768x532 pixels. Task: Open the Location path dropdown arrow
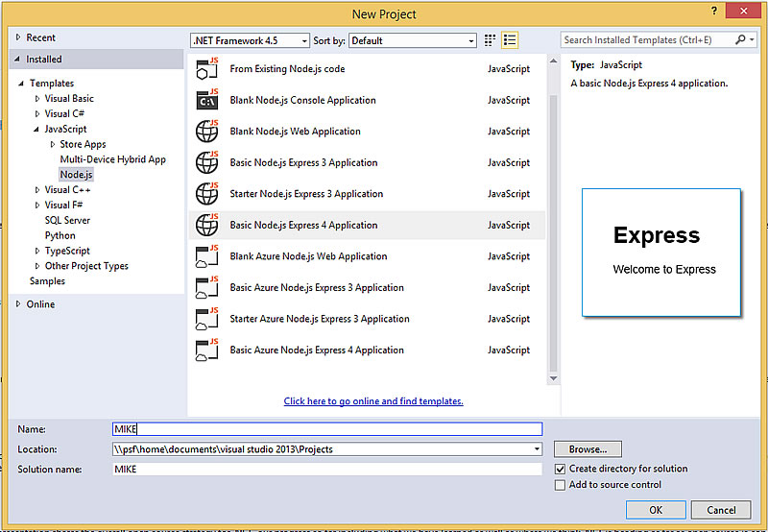click(538, 449)
